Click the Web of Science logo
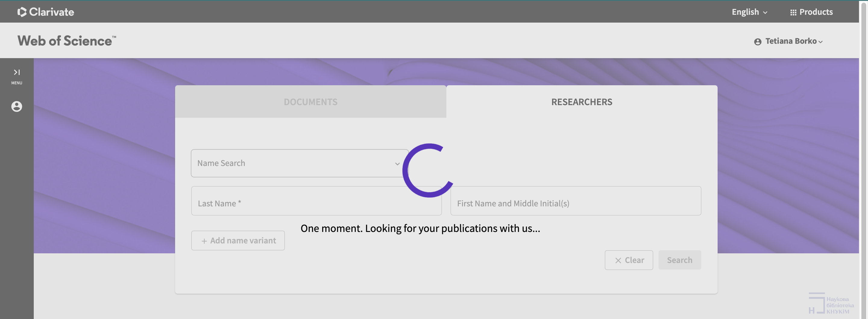 coord(66,41)
